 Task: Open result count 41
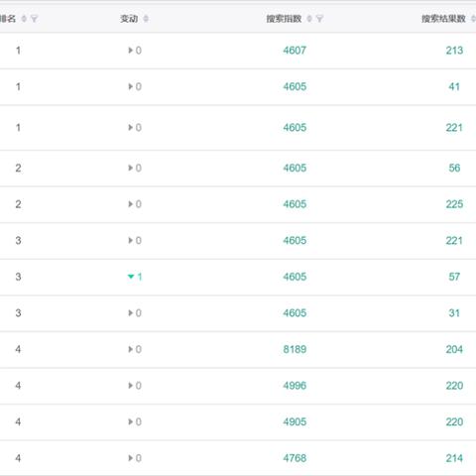click(454, 87)
